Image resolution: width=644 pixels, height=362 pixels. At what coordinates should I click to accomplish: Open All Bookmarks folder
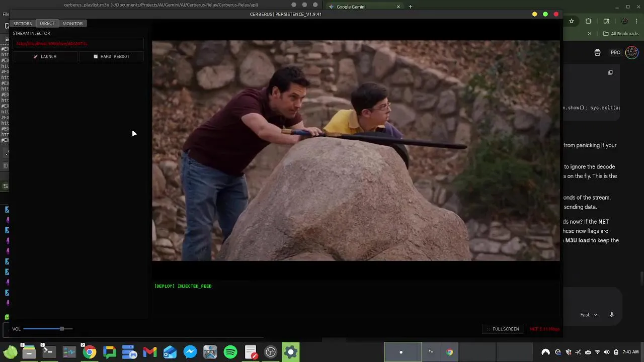pos(621,34)
